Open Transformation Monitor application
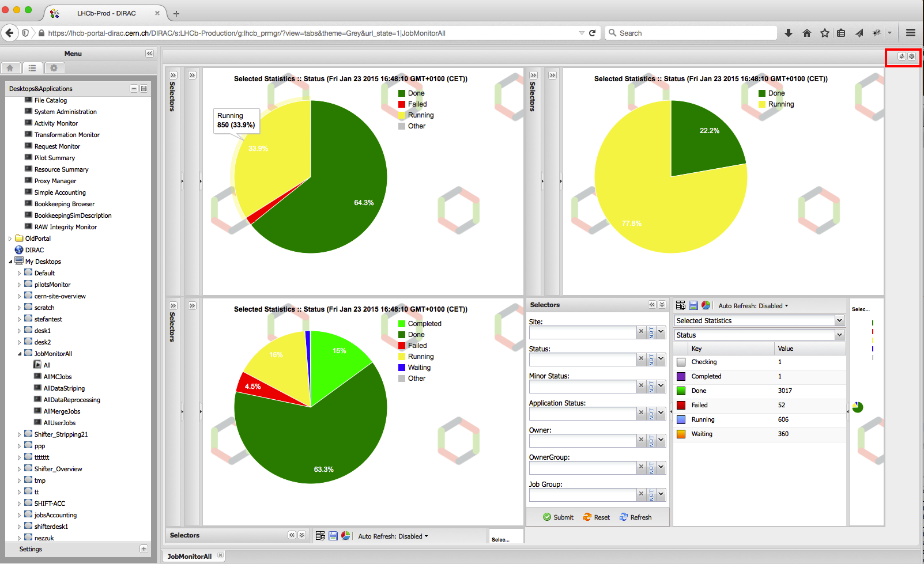 (x=67, y=135)
